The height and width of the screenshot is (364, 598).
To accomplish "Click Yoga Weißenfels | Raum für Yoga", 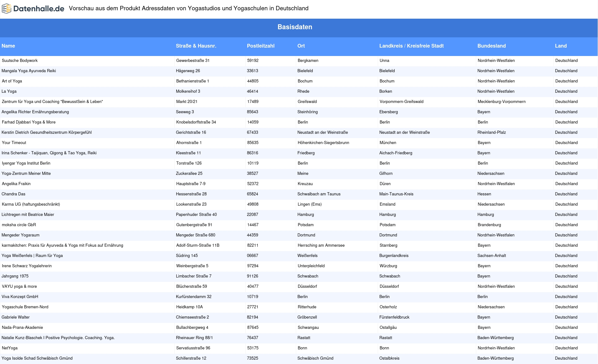I will [x=32, y=255].
